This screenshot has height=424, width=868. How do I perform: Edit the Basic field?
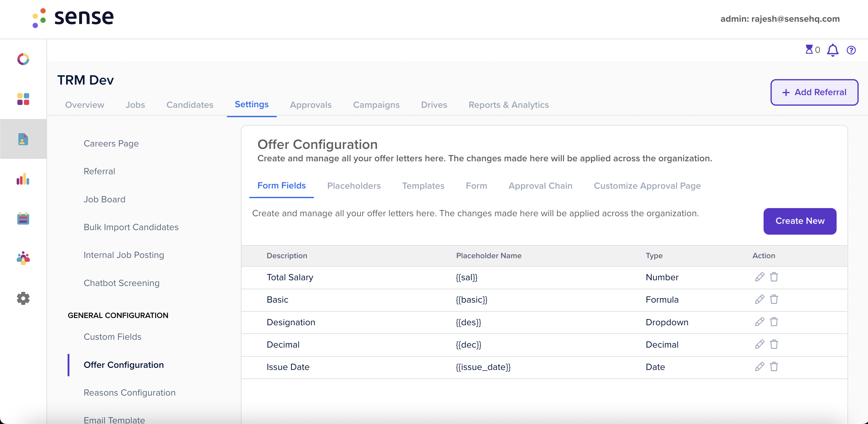click(759, 299)
